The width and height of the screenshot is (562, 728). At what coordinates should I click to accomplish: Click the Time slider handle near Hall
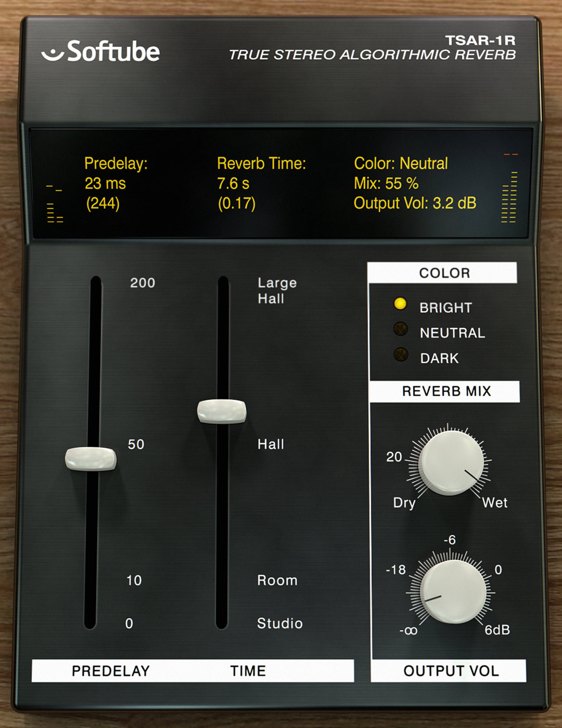[x=222, y=410]
